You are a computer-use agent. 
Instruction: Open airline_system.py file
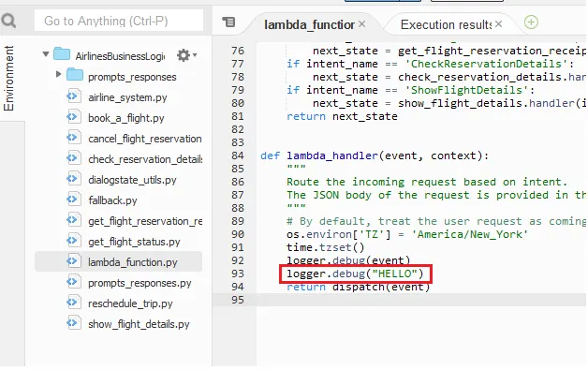pyautogui.click(x=127, y=97)
